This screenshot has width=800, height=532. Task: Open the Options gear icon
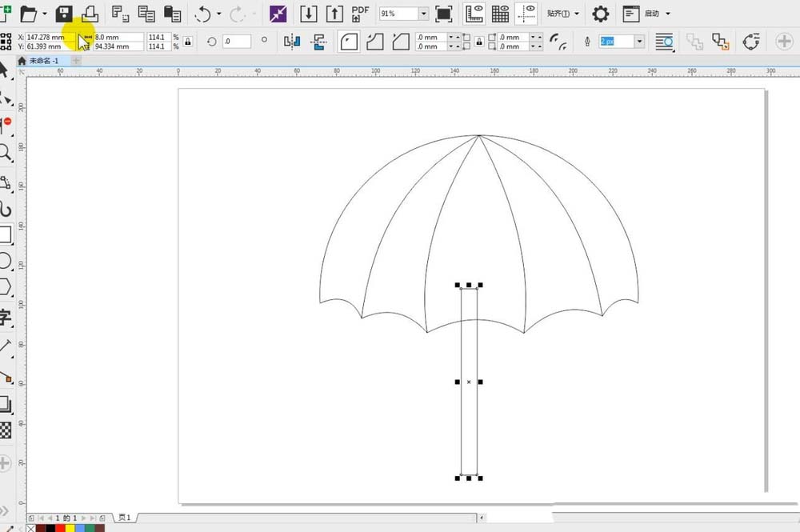pyautogui.click(x=600, y=14)
